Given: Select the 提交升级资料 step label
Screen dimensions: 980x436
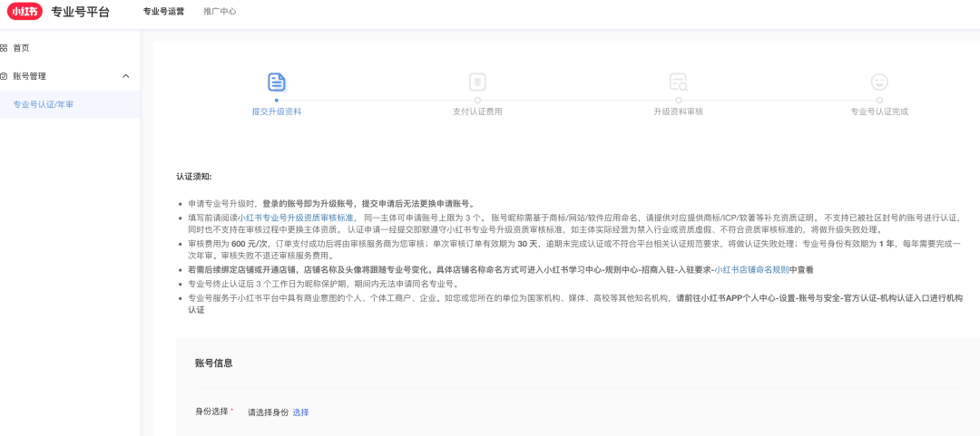Looking at the screenshot, I should point(277,111).
